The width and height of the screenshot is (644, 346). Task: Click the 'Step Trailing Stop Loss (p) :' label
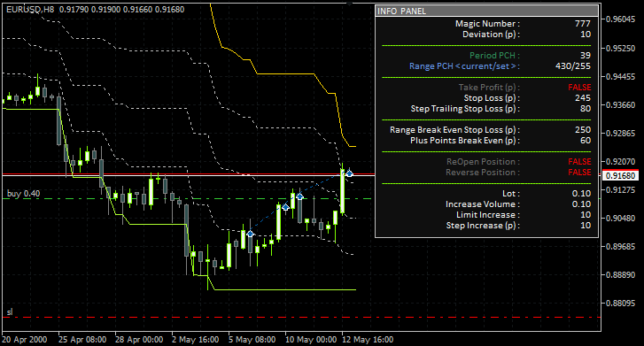point(465,109)
